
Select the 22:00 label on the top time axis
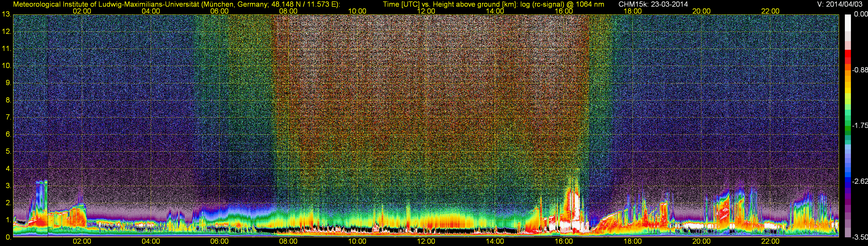(770, 11)
